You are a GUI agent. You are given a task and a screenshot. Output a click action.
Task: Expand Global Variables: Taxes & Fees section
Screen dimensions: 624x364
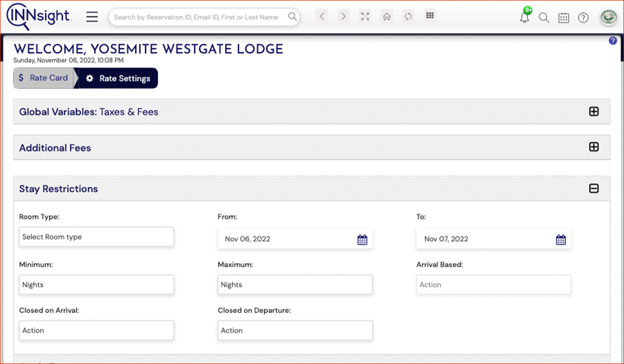[x=594, y=111]
